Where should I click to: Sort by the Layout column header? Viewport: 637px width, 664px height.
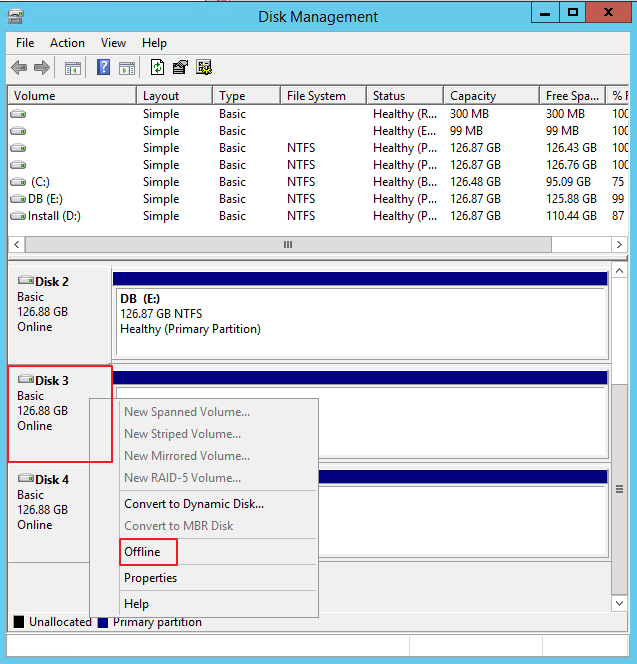[174, 96]
